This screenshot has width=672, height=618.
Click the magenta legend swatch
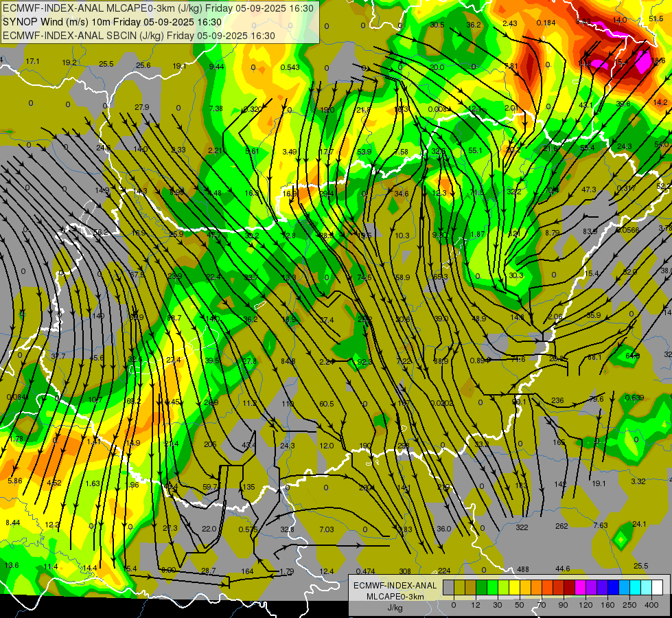(581, 588)
